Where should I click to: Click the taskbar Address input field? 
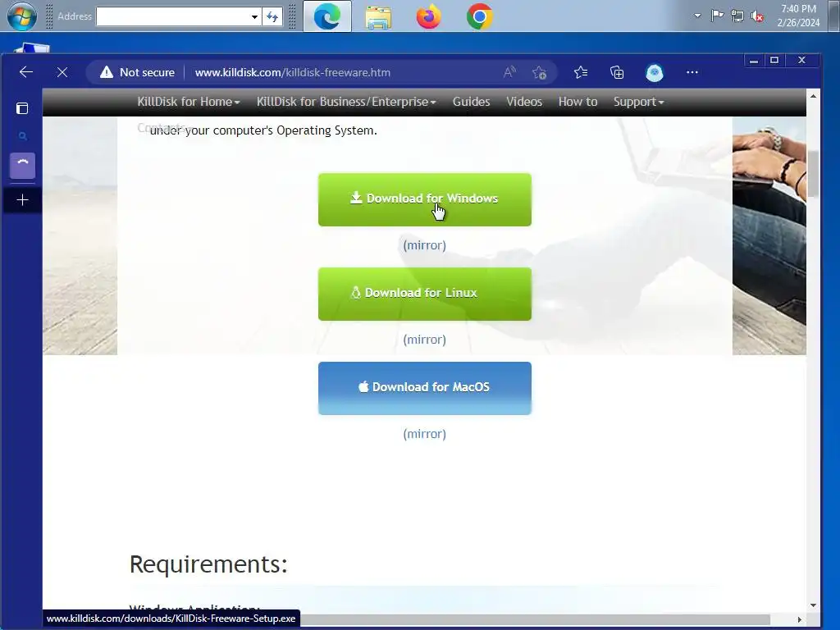[x=172, y=16]
